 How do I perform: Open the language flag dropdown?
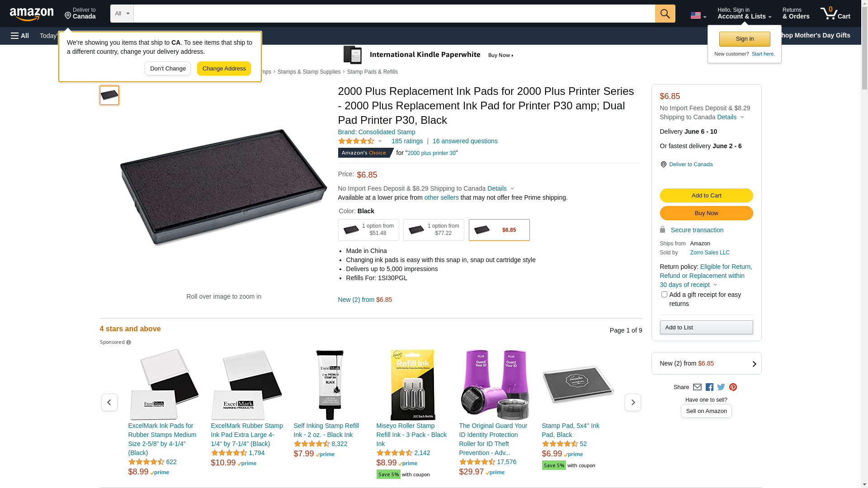[698, 15]
